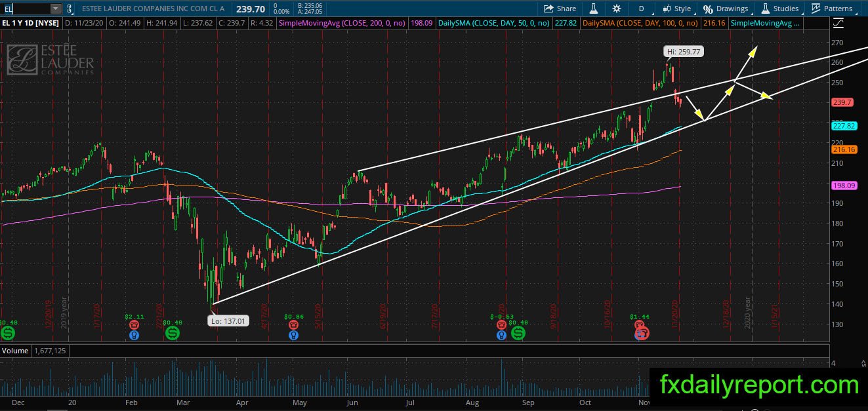Screen dimensions: 868x411
Task: Click the earnings phone icon under $0.86
Action: click(x=294, y=324)
